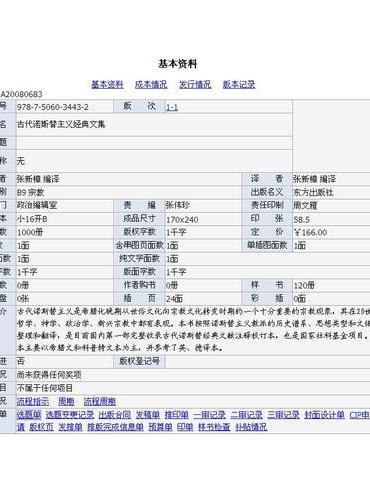370x500 pixels.
Task: Switch to the 成本情况 section
Action: (151, 84)
